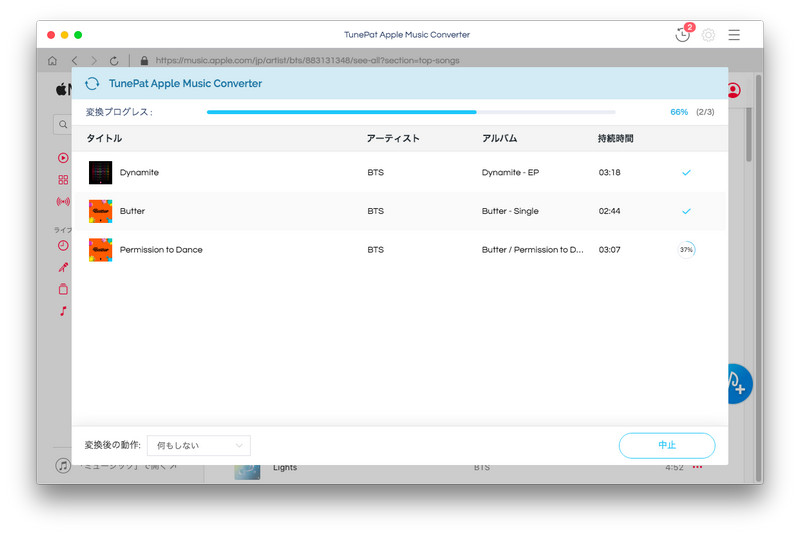
Task: Click the page vertical scrollbar
Action: tap(748, 136)
